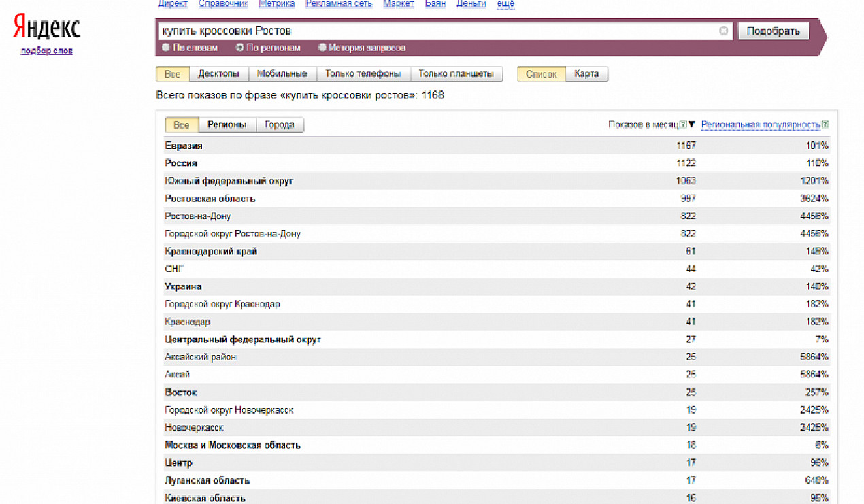
Task: Sort by the Показов в месяц arrow
Action: tap(692, 124)
